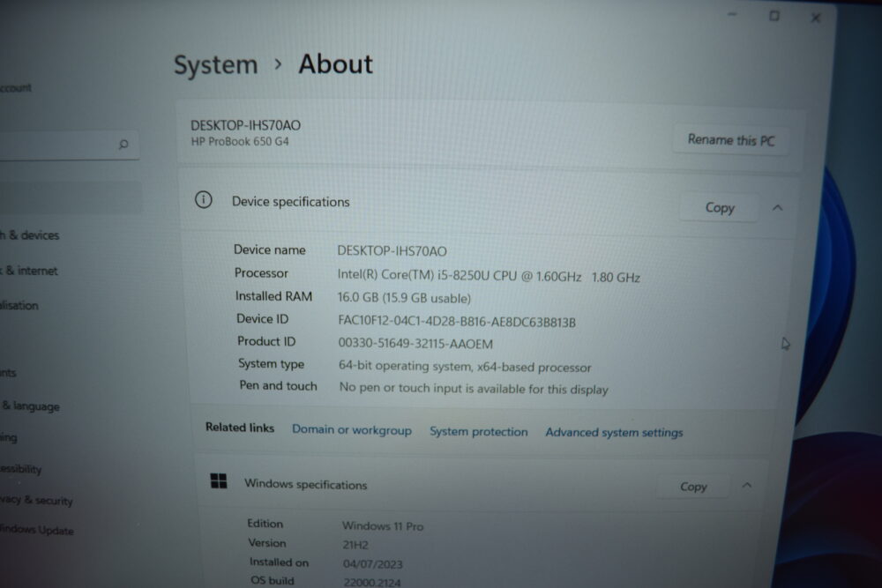882x588 pixels.
Task: Select the Product ID value 00330-51649-32115-AAOEM
Action: coord(415,344)
